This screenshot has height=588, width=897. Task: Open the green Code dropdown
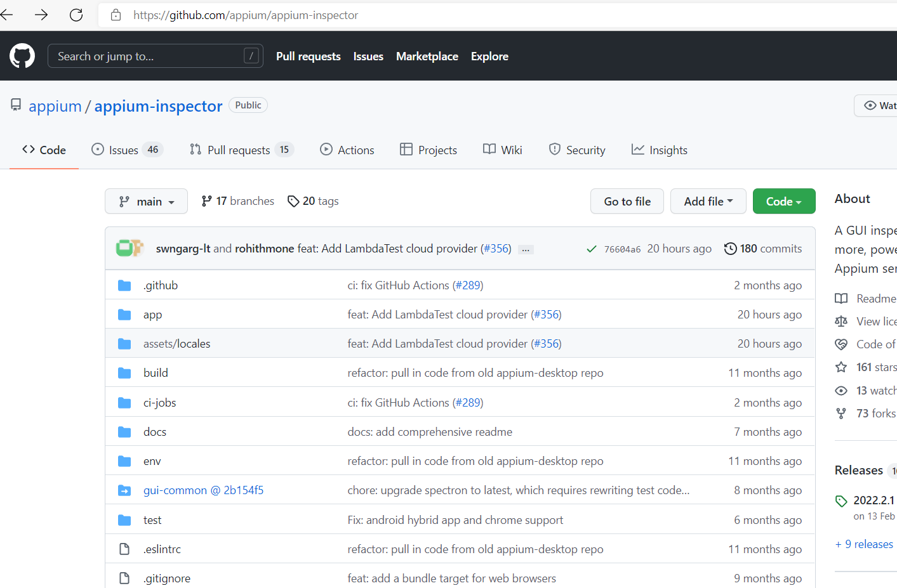(x=784, y=201)
